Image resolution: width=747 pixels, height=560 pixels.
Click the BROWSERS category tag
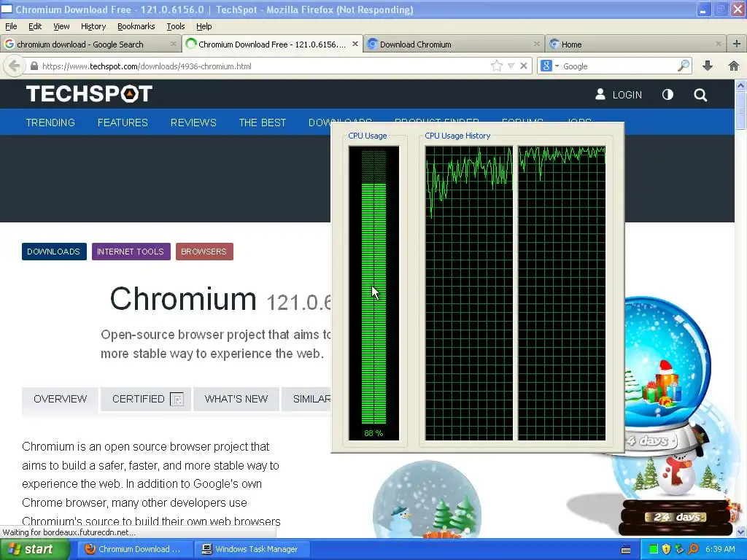pyautogui.click(x=204, y=252)
